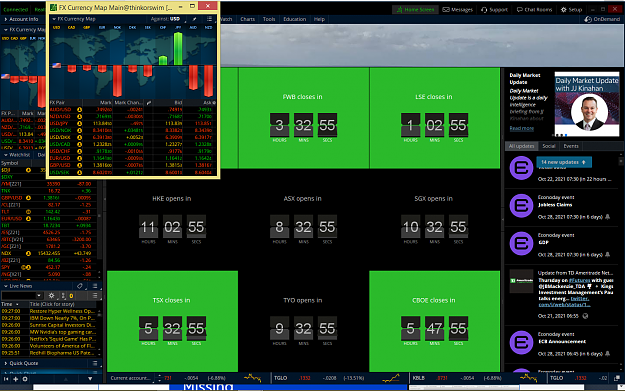Open Live News list options menu
Image resolution: width=625 pixels, height=391 pixels.
tap(95, 296)
